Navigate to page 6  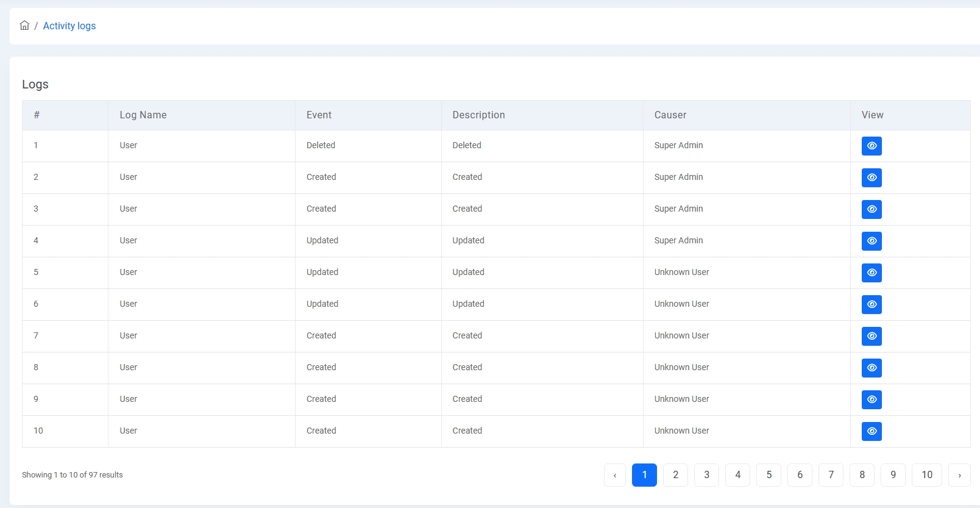click(x=800, y=475)
